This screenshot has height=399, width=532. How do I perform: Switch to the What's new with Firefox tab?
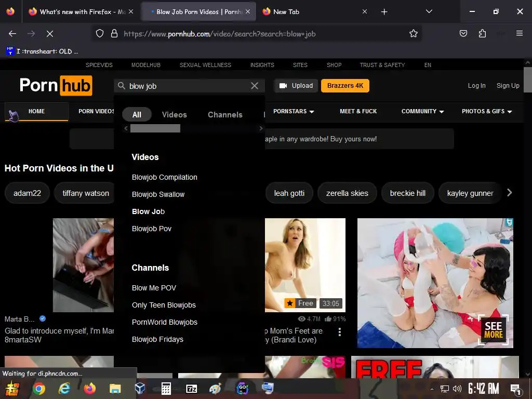coord(82,12)
